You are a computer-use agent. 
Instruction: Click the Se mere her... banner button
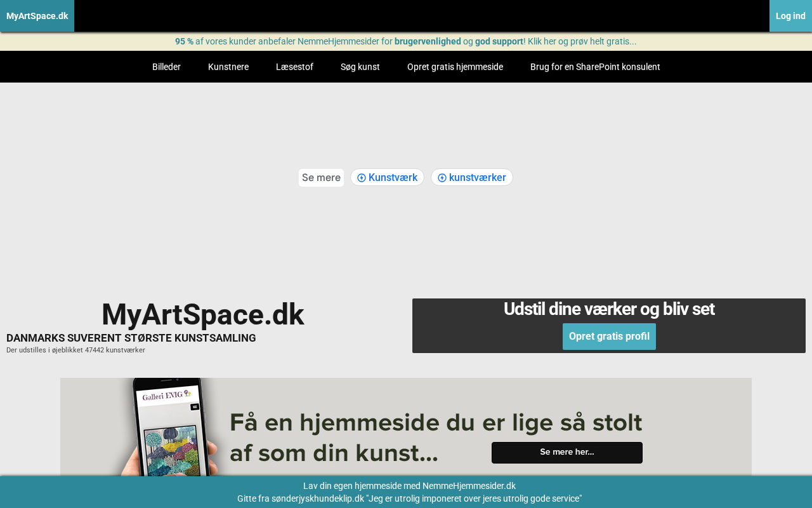click(x=567, y=453)
